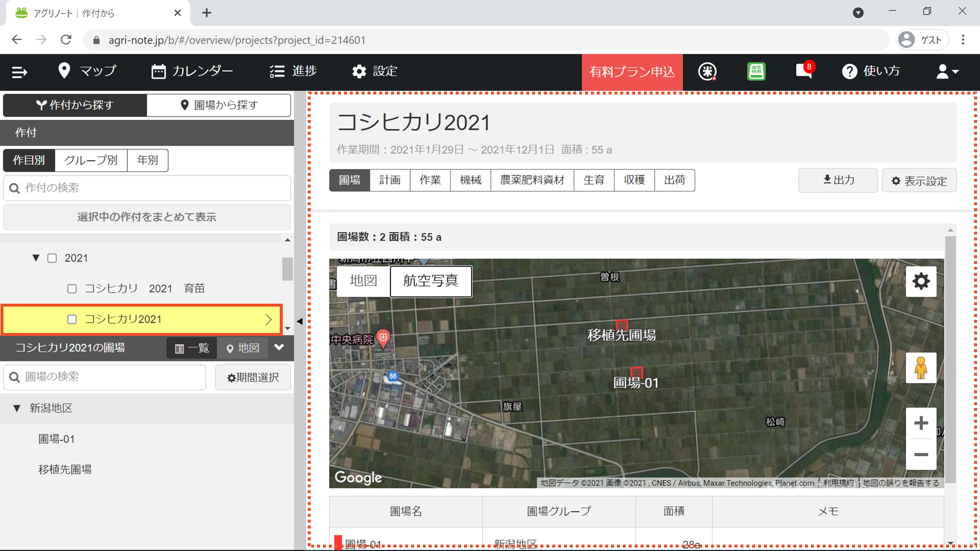This screenshot has height=551, width=980.
Task: Open the map settings gear icon
Action: point(921,282)
